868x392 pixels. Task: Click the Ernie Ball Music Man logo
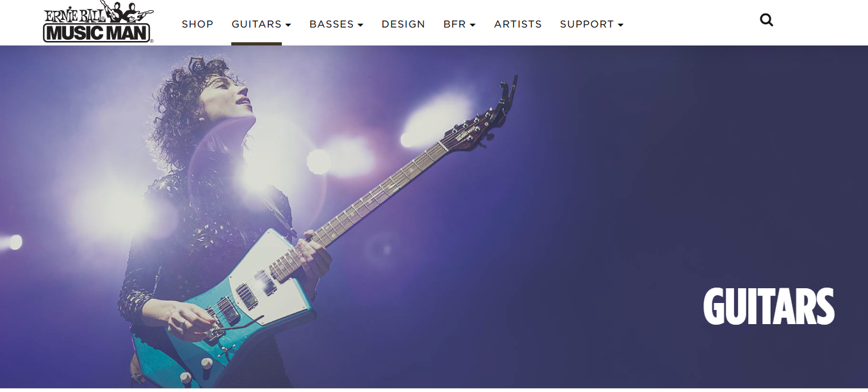pyautogui.click(x=98, y=22)
